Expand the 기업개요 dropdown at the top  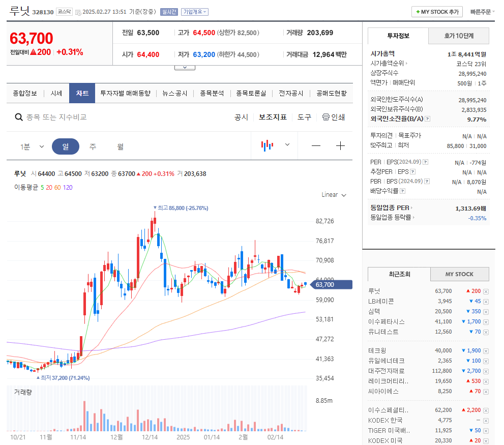coord(194,11)
